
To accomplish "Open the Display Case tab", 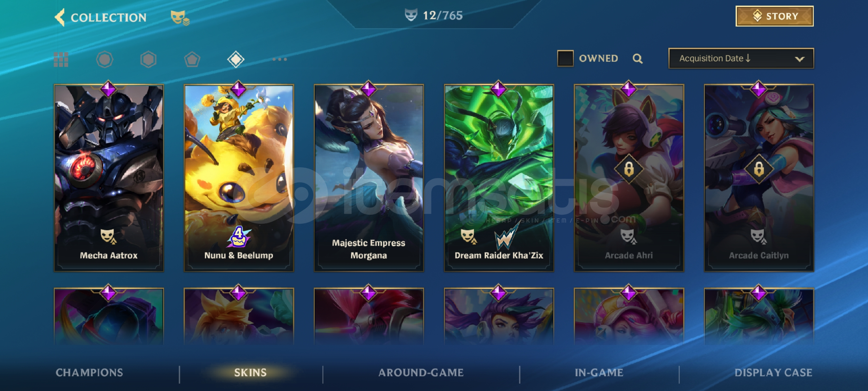I will coord(773,373).
